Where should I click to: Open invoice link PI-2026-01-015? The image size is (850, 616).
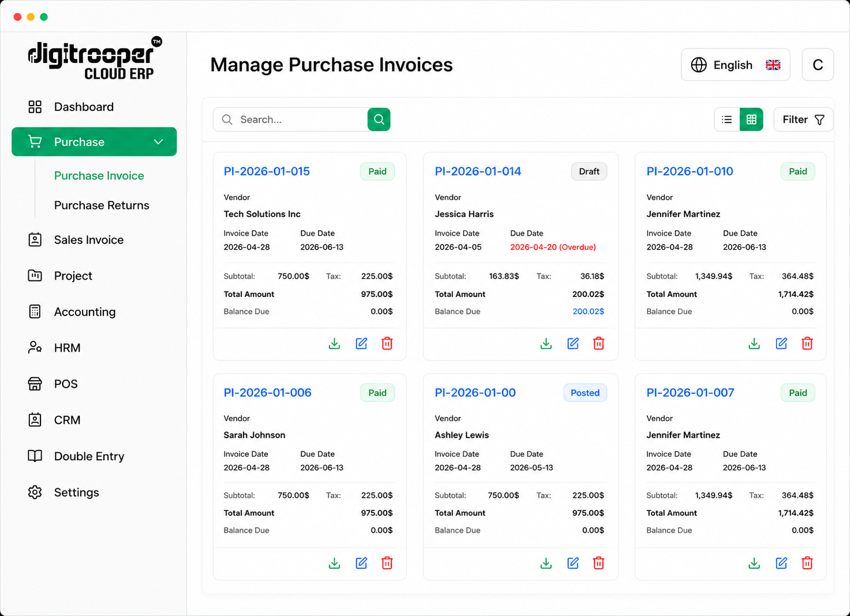click(267, 171)
